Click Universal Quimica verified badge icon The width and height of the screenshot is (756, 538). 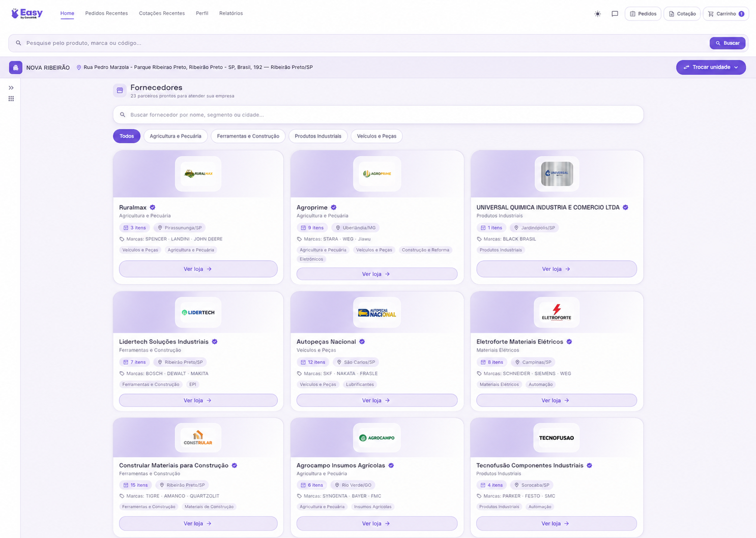(x=625, y=207)
